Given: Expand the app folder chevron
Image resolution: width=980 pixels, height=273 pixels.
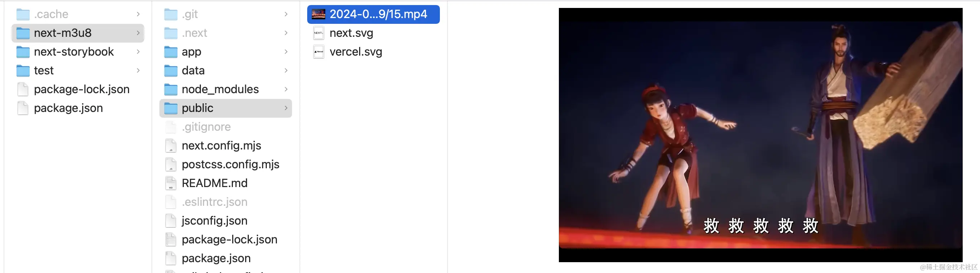Looking at the screenshot, I should pyautogui.click(x=286, y=52).
